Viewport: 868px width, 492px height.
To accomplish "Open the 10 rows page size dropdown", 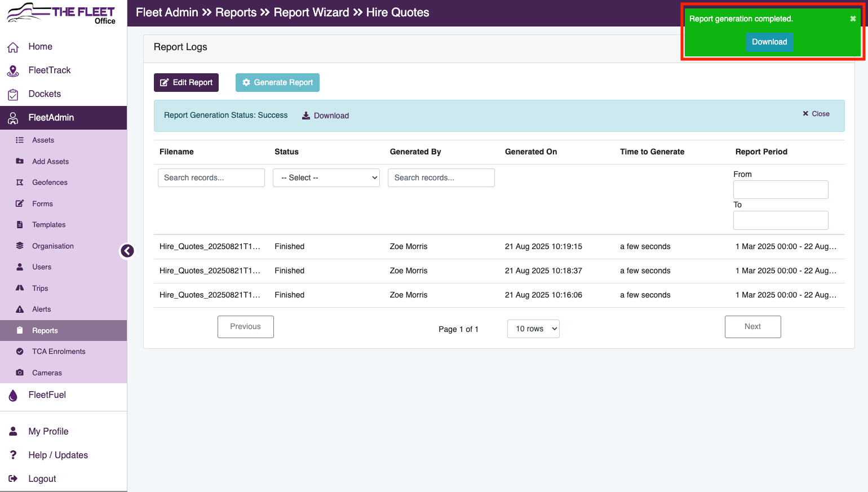I will coord(533,329).
